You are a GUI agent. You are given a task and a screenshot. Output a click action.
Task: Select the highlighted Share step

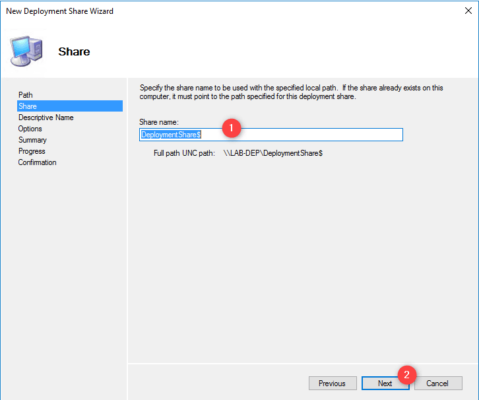pyautogui.click(x=70, y=106)
